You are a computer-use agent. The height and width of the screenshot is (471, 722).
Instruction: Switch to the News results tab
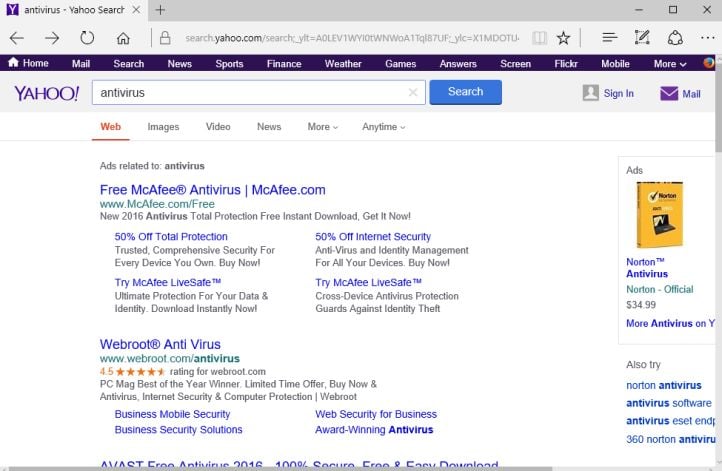269,127
